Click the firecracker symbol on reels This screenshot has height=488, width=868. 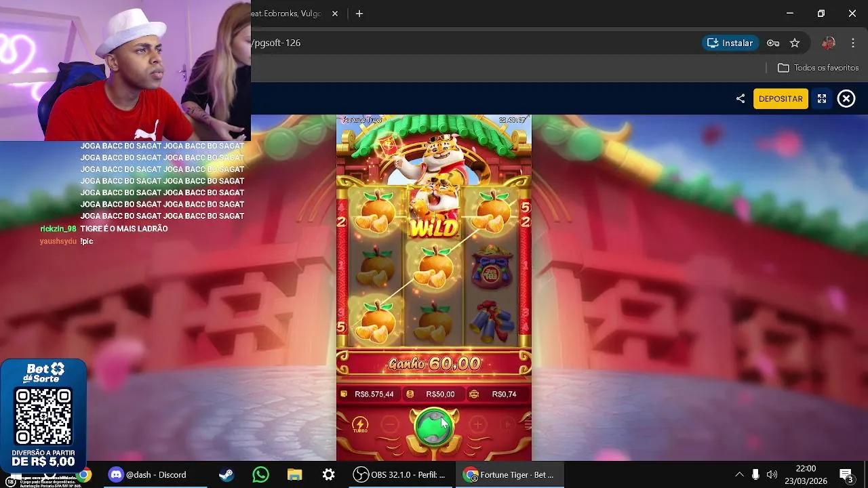click(493, 320)
